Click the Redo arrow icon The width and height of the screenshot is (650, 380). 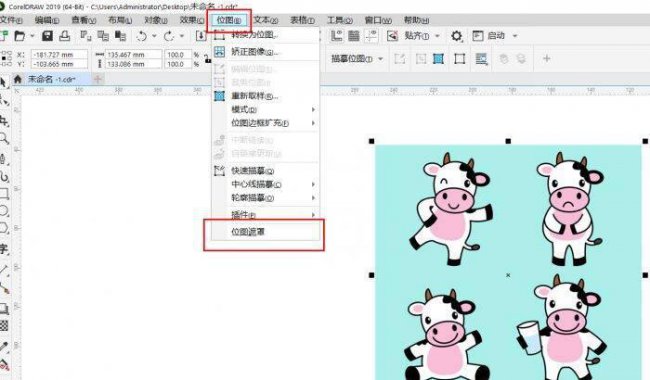point(169,36)
